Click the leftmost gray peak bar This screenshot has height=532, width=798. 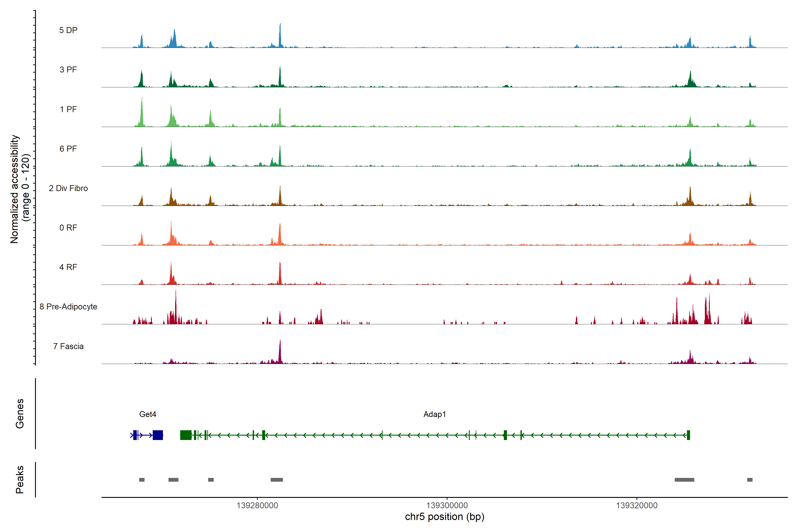[x=142, y=480]
